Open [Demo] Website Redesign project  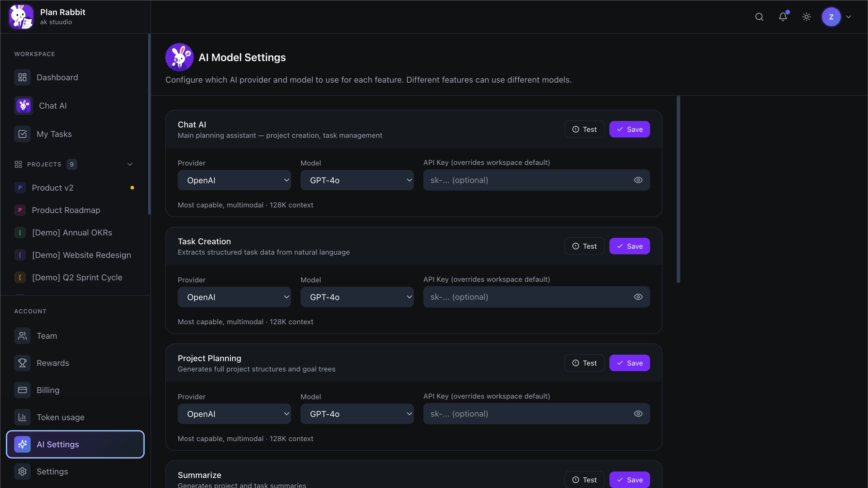coord(75,255)
